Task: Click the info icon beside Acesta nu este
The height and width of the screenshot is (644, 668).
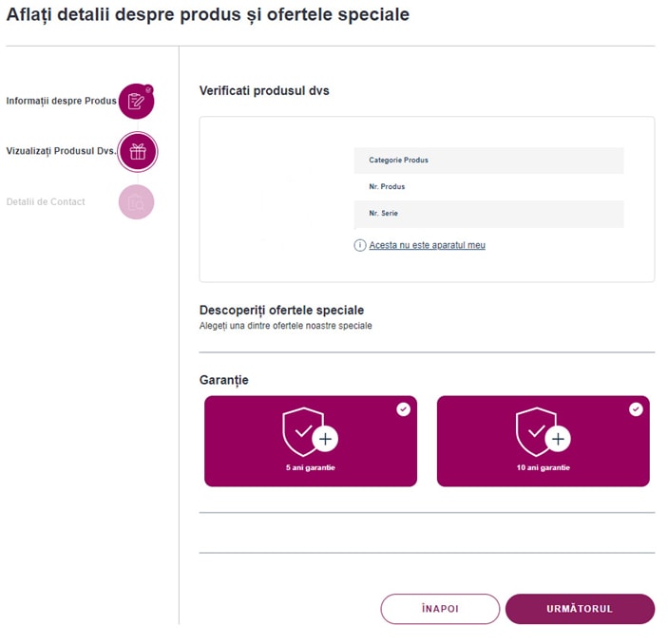Action: [360, 245]
